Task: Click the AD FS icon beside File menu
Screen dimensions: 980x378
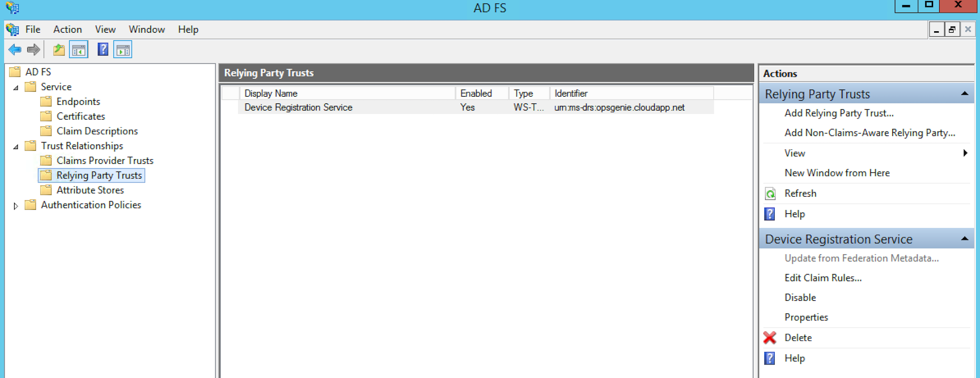Action: [x=13, y=29]
